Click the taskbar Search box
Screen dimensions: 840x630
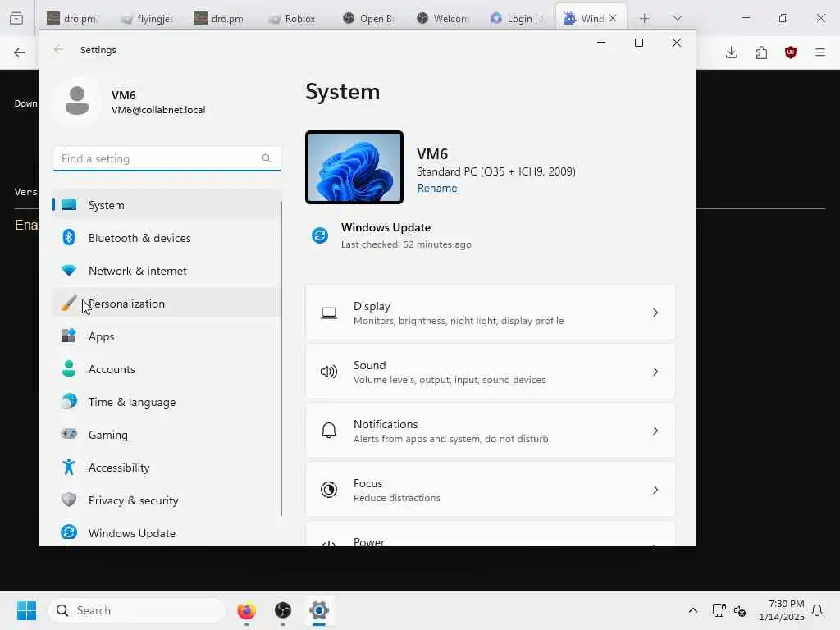click(137, 610)
